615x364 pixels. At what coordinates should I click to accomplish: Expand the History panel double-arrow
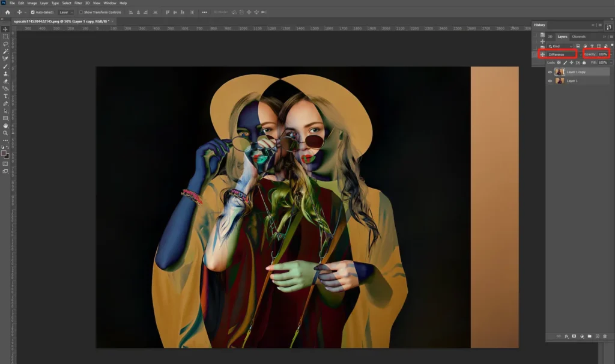tap(593, 25)
